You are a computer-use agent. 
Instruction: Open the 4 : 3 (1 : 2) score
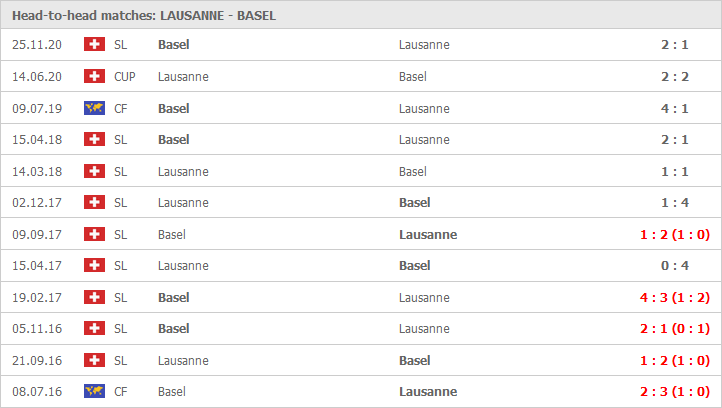[675, 297]
